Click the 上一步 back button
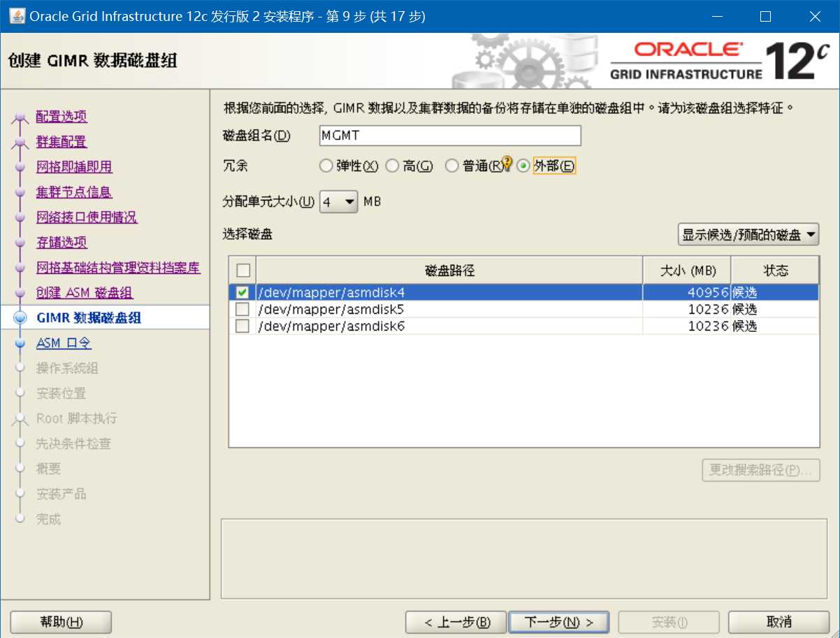 (456, 622)
